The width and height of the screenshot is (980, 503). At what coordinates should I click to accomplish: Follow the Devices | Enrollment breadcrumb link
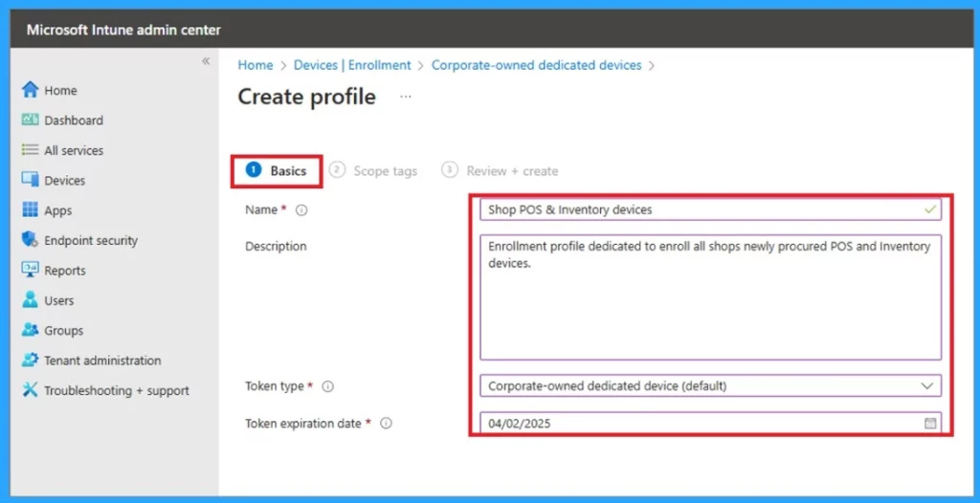(x=352, y=65)
